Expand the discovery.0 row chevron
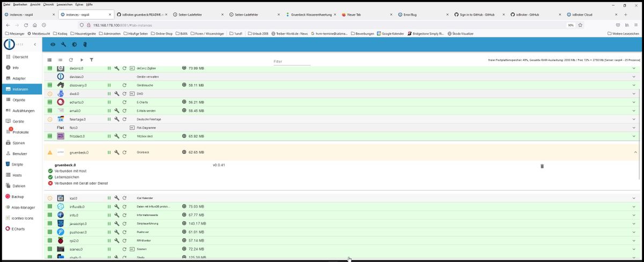The height and width of the screenshot is (262, 644). point(634,85)
